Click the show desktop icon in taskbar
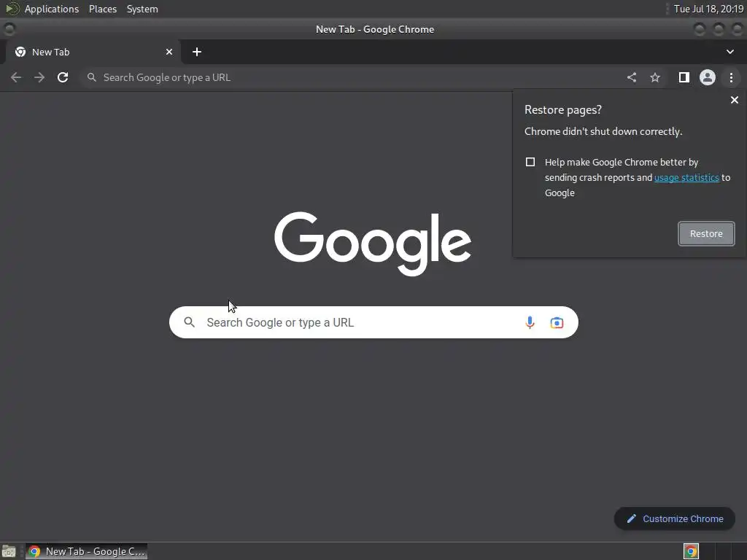This screenshot has height=560, width=747. 9,551
